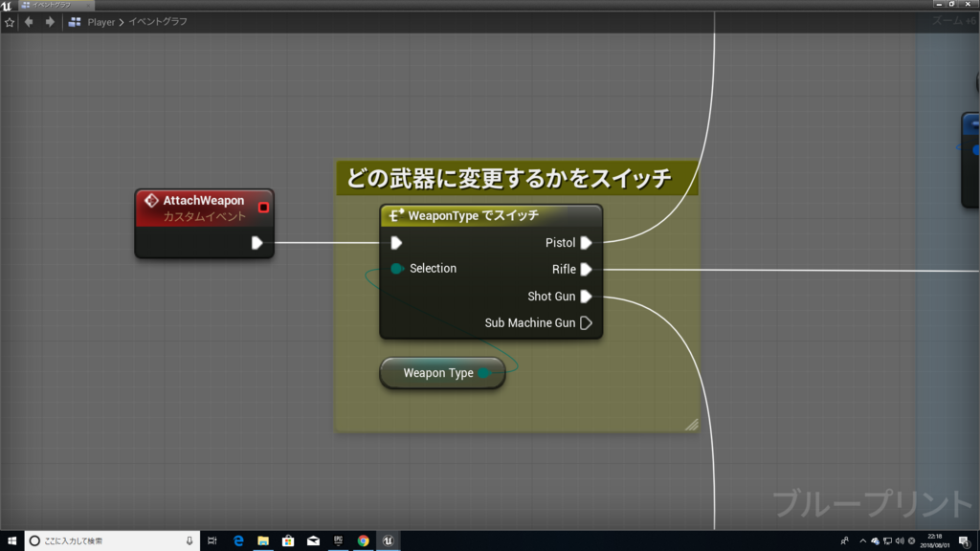Screen dimensions: 980x551
Task: Click the bookmark star in the graph toolbar
Action: pyautogui.click(x=10, y=21)
